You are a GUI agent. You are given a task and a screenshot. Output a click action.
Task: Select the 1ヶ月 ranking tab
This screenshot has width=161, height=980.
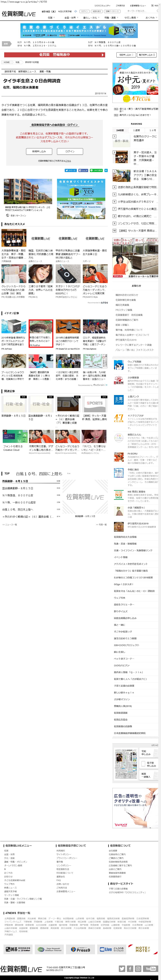152,130
